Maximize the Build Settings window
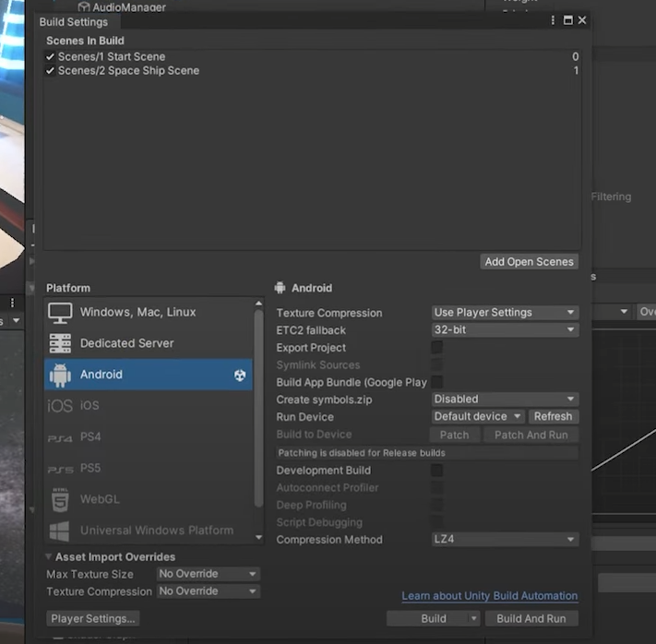This screenshot has width=656, height=644. coord(567,20)
